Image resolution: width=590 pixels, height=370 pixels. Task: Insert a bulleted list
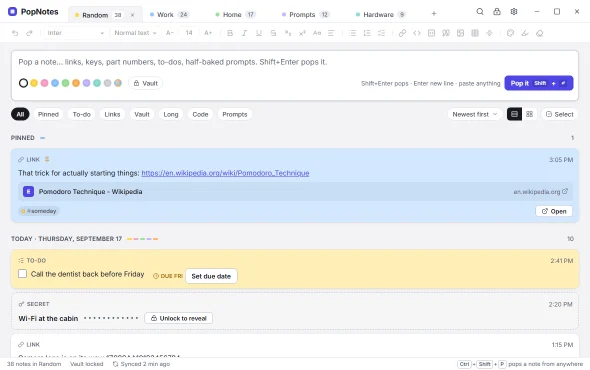[x=353, y=33]
